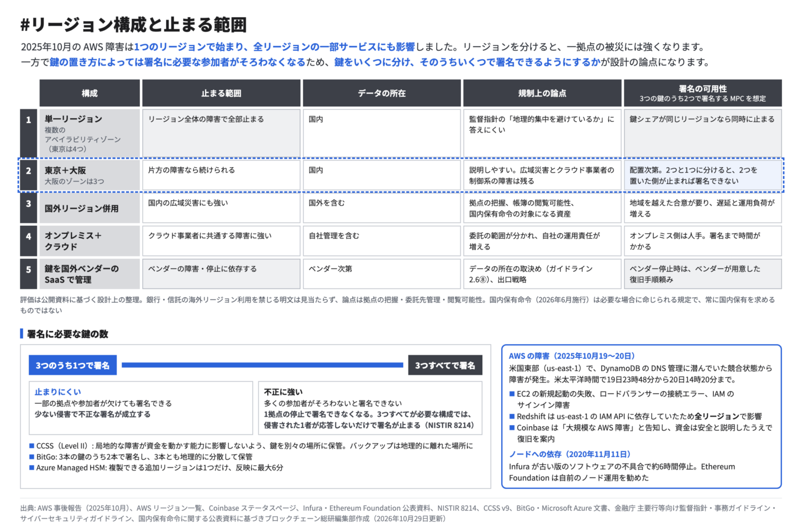Click the 国外リージョン併用 row label
Screen dimensions: 802x532
90,208
